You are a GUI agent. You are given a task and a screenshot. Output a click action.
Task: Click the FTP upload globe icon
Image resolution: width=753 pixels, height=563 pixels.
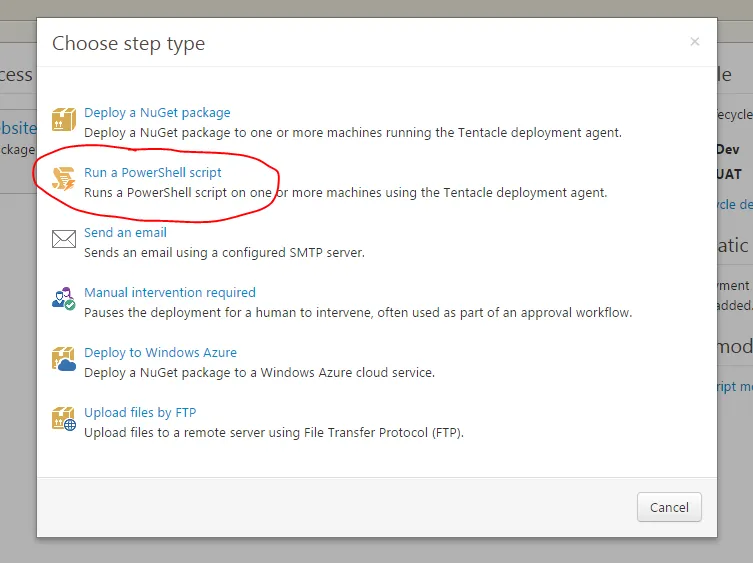coord(64,420)
